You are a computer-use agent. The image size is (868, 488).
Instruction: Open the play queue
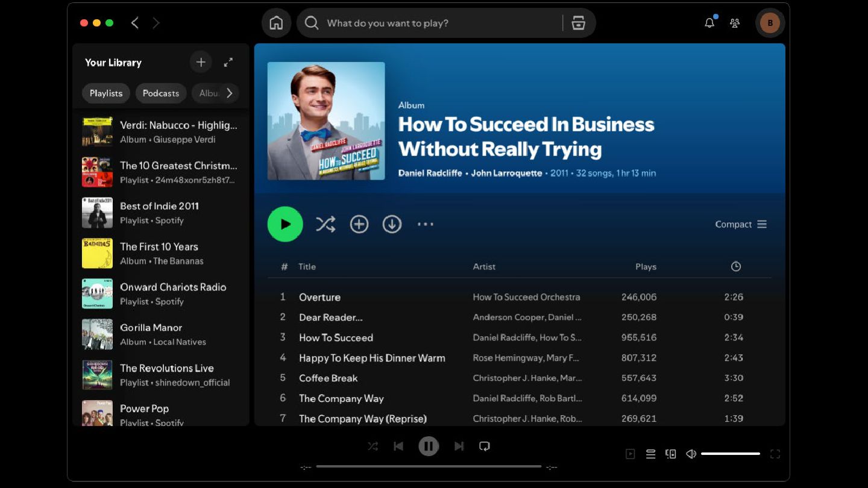click(x=651, y=454)
